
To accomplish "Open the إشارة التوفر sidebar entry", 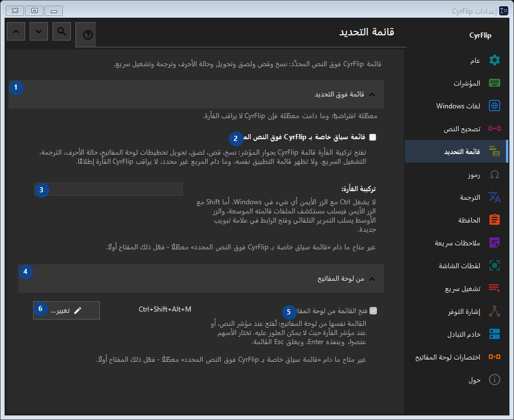I will tap(456, 311).
